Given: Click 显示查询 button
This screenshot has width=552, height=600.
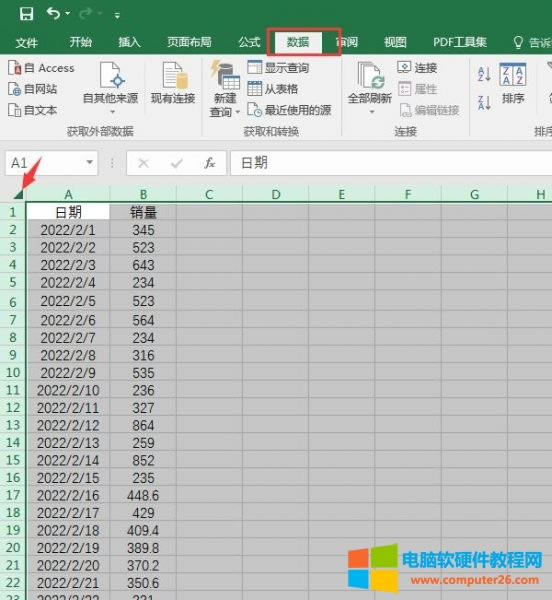Looking at the screenshot, I should point(278,68).
